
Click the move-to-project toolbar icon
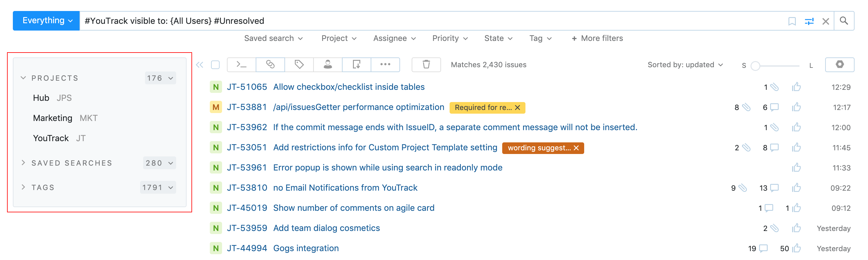click(357, 64)
